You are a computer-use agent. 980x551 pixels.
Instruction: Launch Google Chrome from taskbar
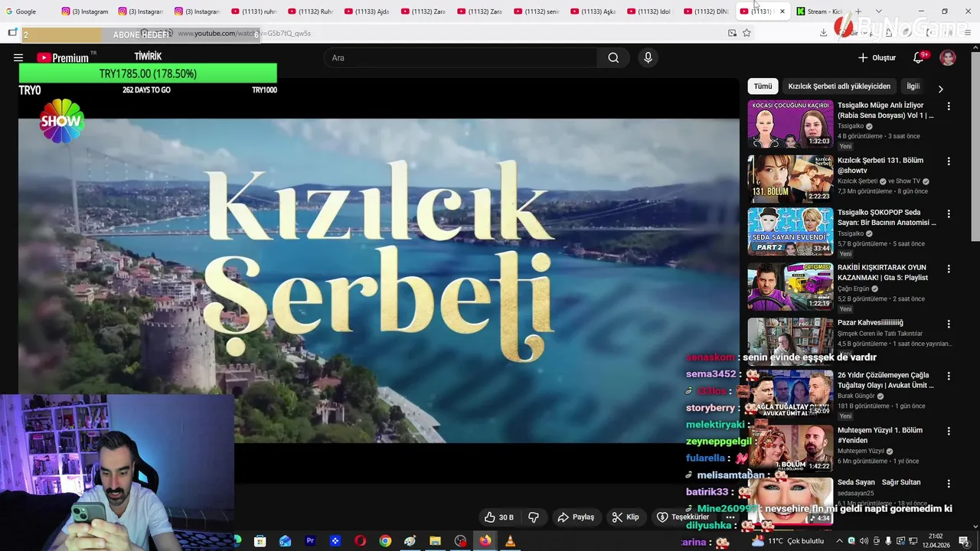[x=385, y=541]
